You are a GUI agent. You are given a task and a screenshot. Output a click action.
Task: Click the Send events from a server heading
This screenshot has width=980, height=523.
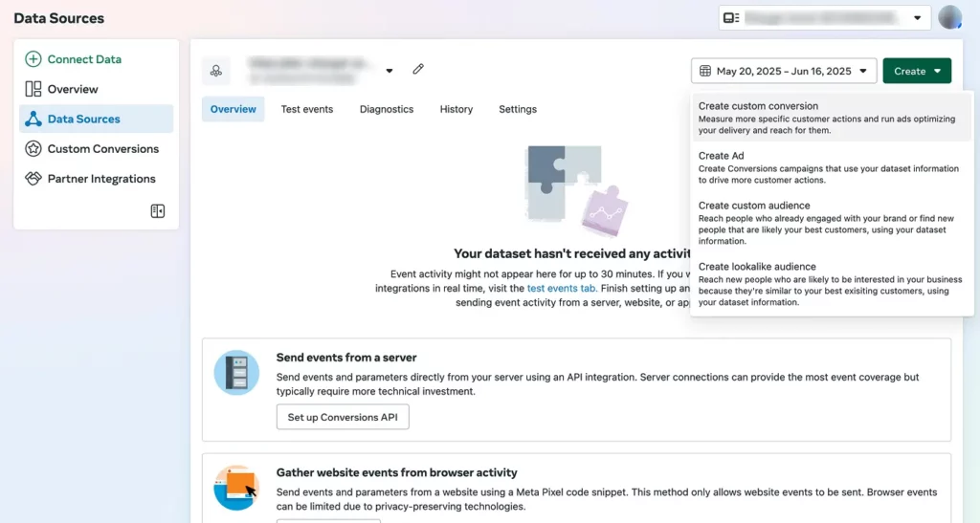pos(346,358)
